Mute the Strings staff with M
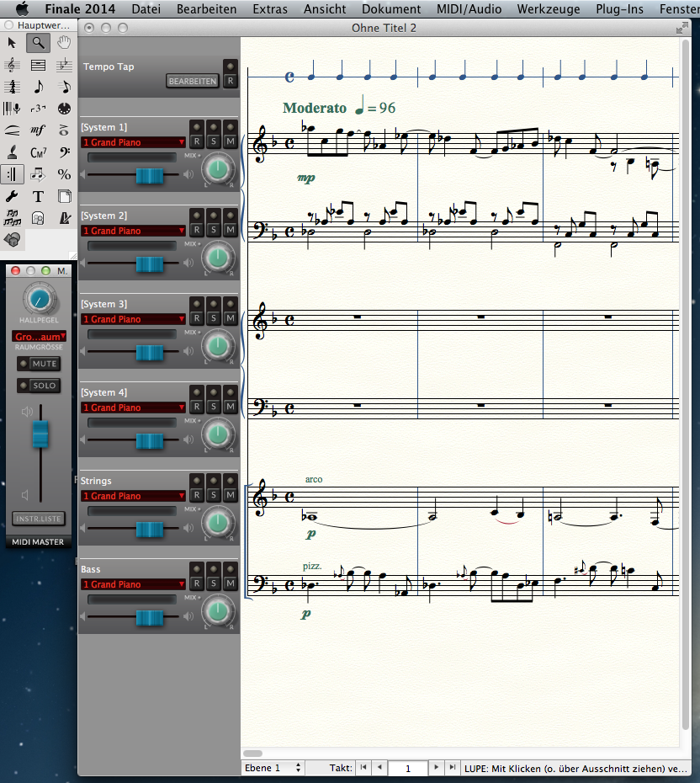 click(230, 495)
